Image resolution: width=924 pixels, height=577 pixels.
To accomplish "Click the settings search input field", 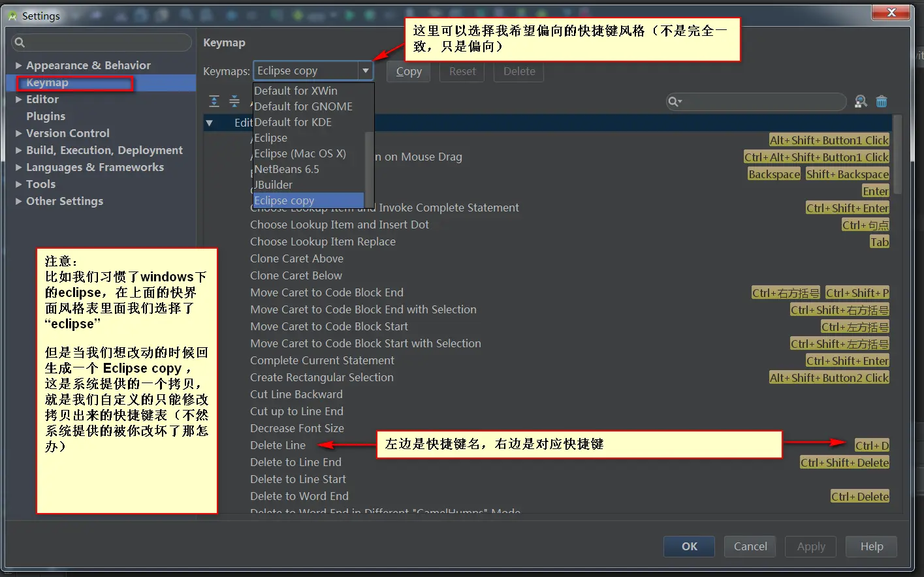I will pyautogui.click(x=102, y=42).
